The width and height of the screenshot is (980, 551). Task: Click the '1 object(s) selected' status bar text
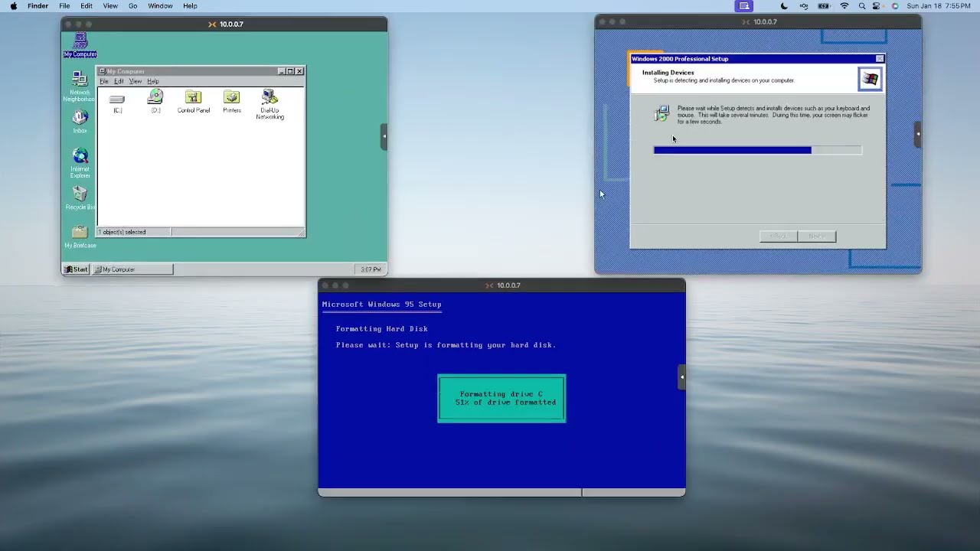124,232
